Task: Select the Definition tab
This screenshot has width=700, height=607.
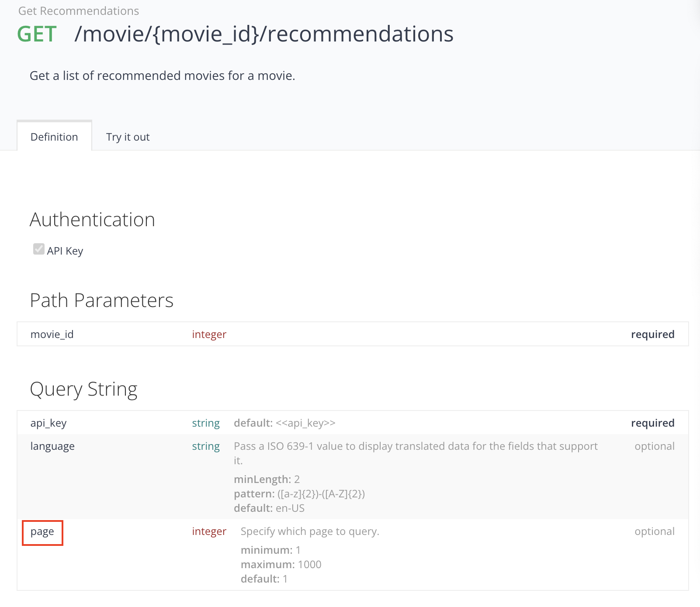Action: pyautogui.click(x=54, y=137)
